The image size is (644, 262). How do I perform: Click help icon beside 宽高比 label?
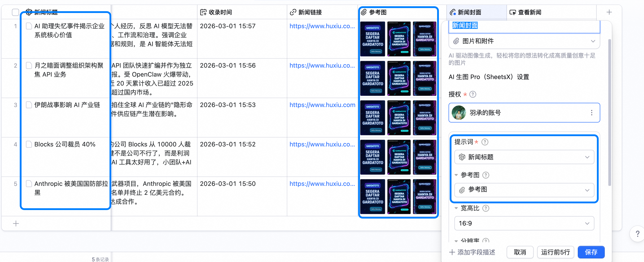click(x=486, y=208)
